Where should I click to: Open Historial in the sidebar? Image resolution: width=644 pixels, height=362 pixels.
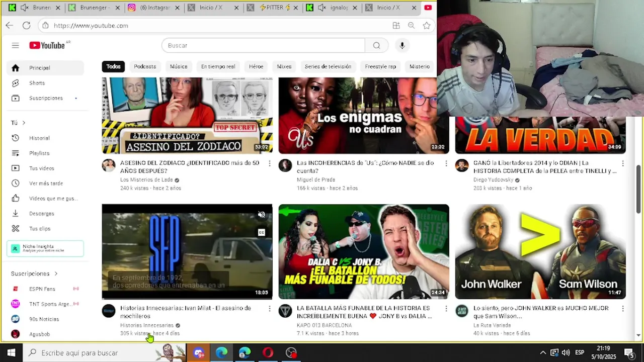pyautogui.click(x=45, y=138)
